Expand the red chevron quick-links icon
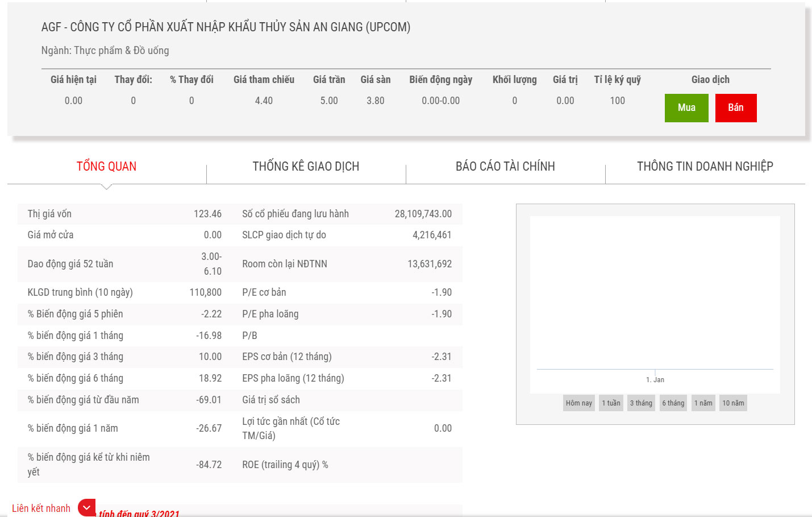Screen dimensions: 812x517 coord(86,508)
